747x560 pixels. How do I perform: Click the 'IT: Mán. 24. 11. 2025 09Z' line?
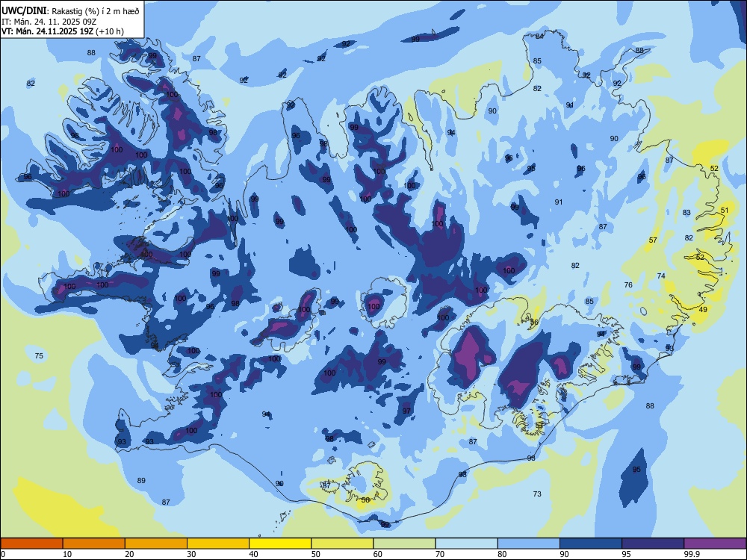(50, 22)
